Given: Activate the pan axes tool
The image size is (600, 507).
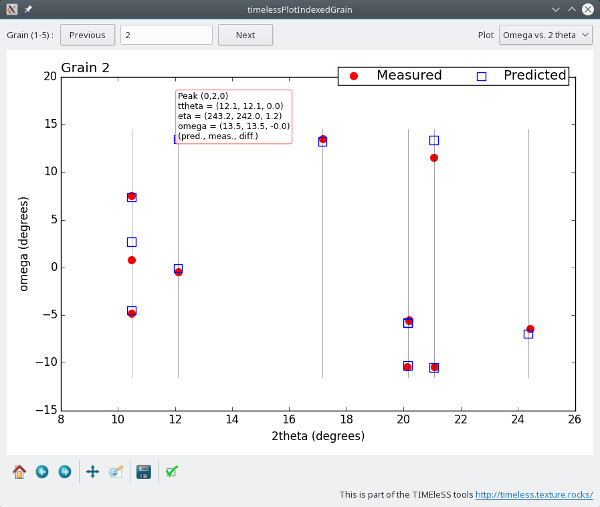Looking at the screenshot, I should [x=93, y=471].
